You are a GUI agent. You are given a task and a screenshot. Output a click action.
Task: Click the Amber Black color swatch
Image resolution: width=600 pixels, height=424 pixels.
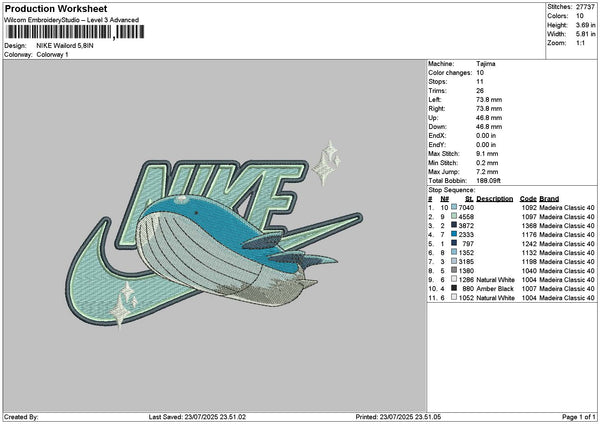(454, 288)
